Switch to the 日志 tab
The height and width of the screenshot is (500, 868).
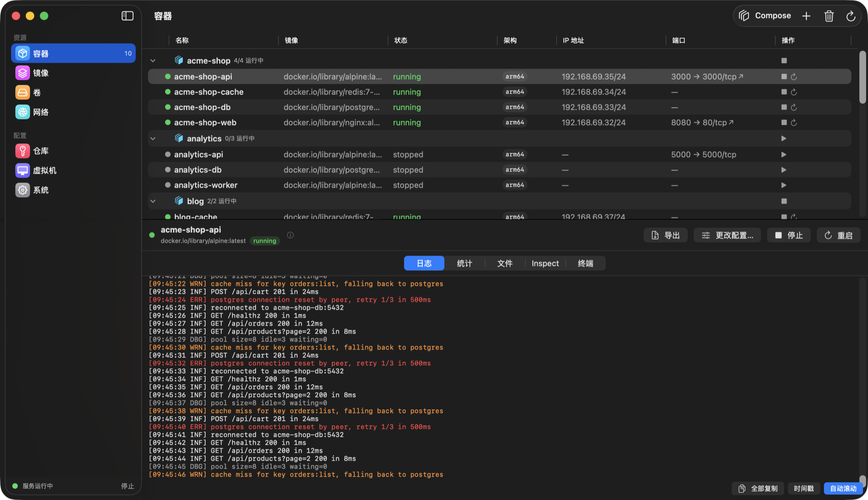coord(424,263)
